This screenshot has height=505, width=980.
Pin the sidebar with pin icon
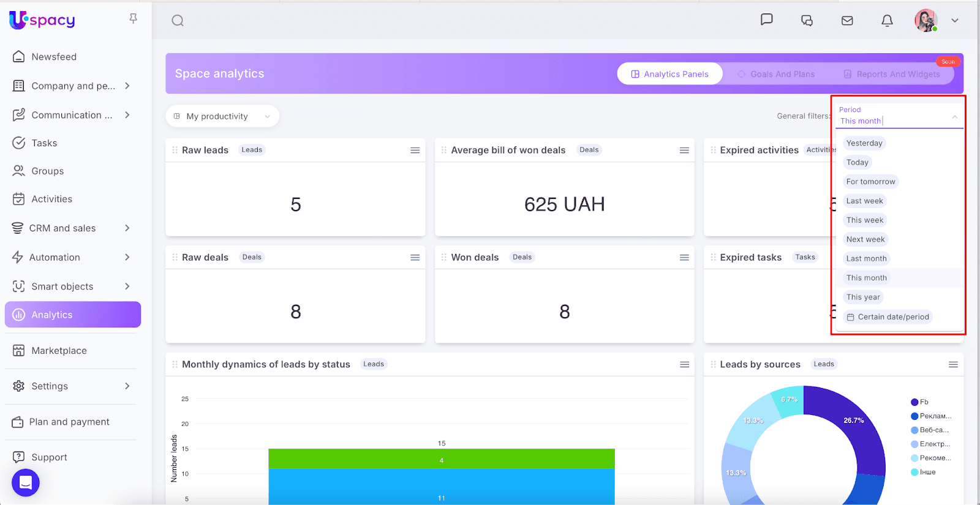coord(133,19)
